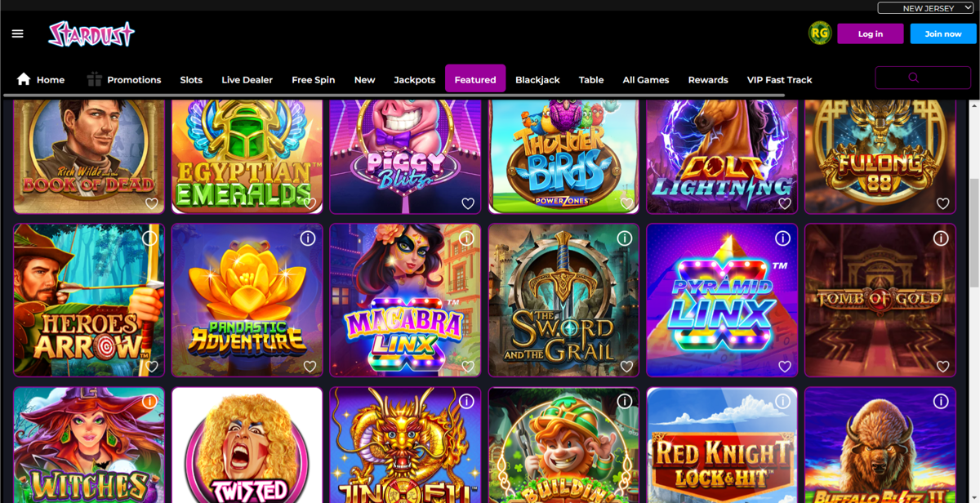The image size is (980, 503).
Task: Click the horizontal navigation scrollbar
Action: point(394,96)
